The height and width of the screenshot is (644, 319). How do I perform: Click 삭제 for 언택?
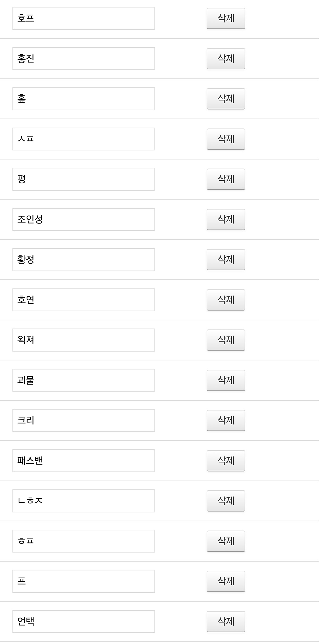pyautogui.click(x=226, y=622)
